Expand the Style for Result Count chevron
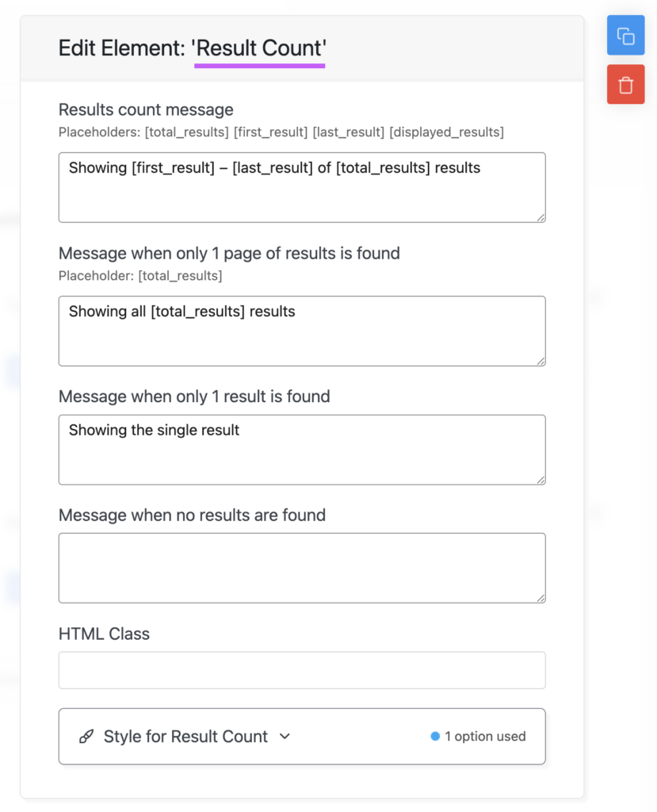This screenshot has width=657, height=812. (285, 737)
